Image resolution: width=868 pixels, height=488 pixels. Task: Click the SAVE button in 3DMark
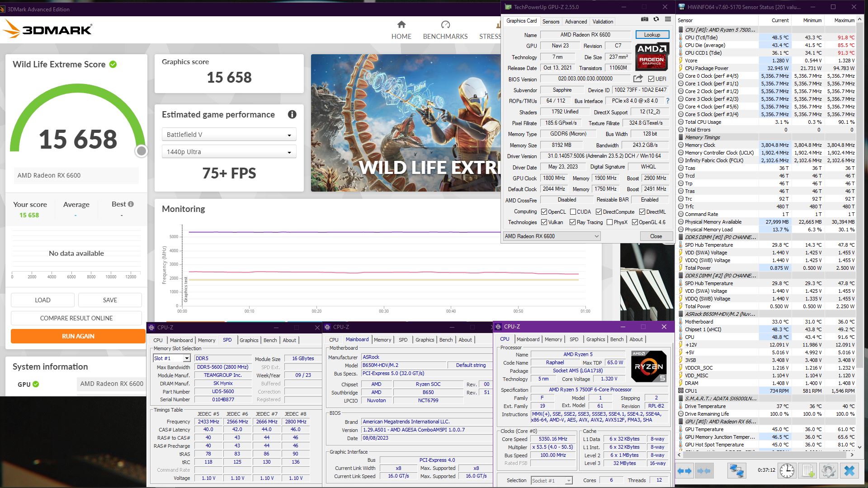pos(110,300)
